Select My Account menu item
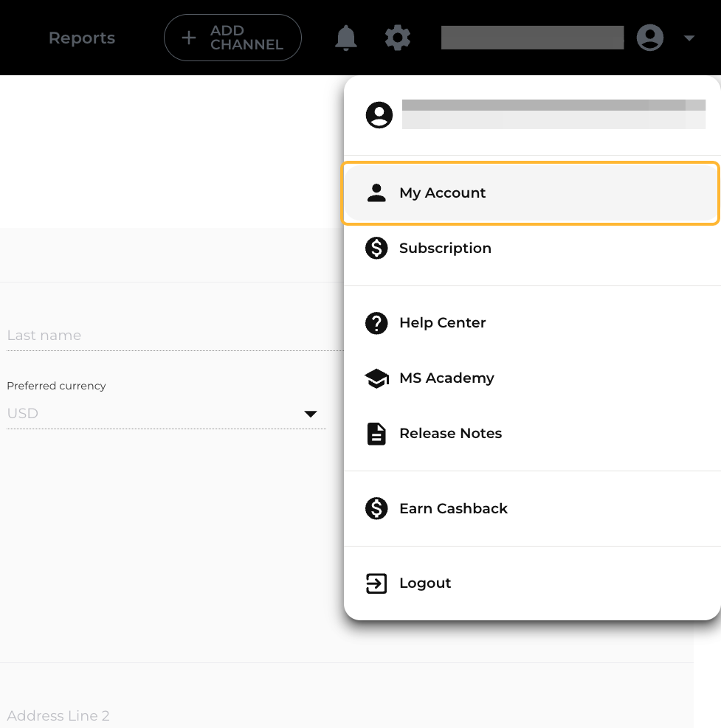This screenshot has height=728, width=721. (531, 193)
